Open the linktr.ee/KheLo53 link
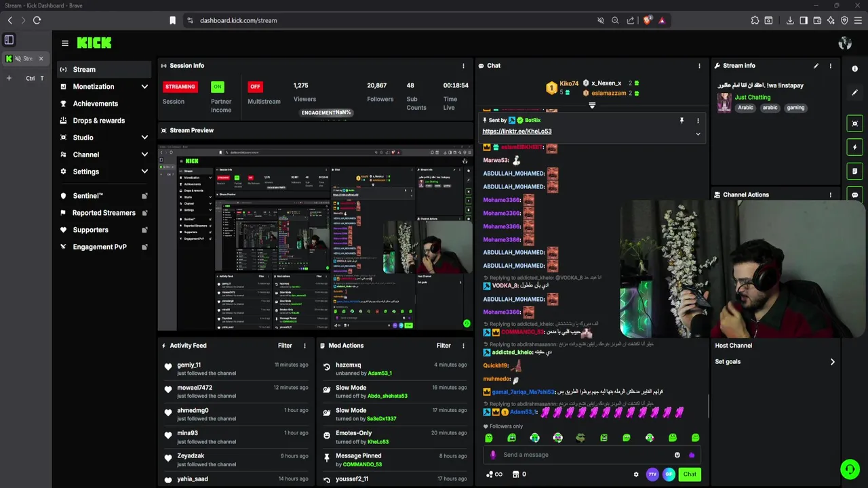 [517, 131]
